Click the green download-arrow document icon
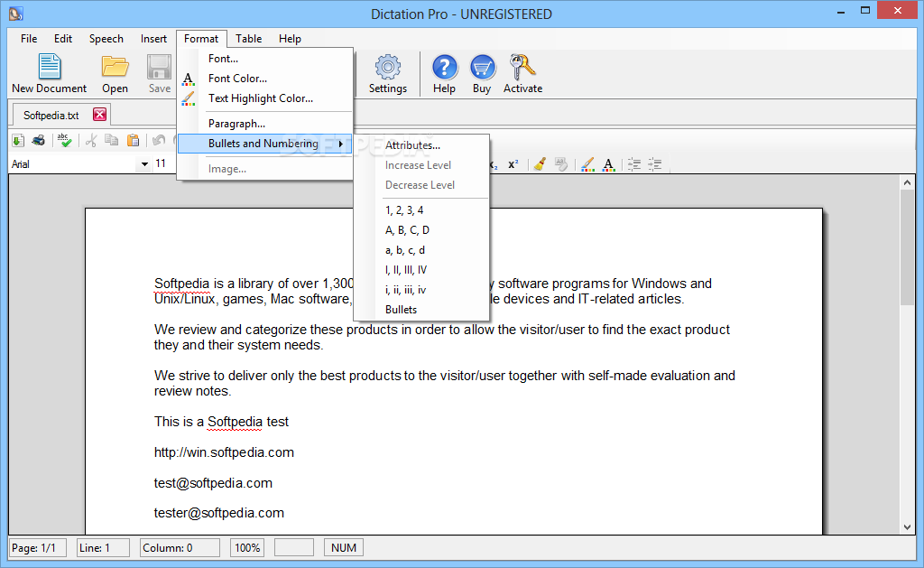924x568 pixels. (x=18, y=140)
